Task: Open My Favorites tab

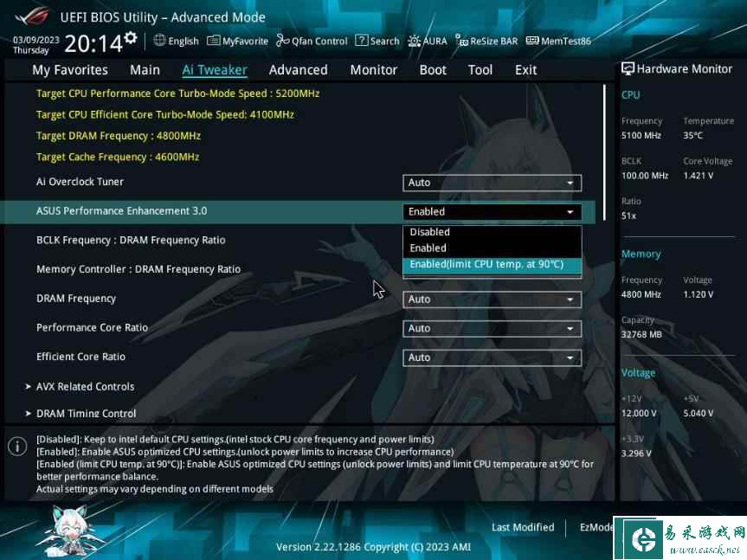Action: point(70,70)
